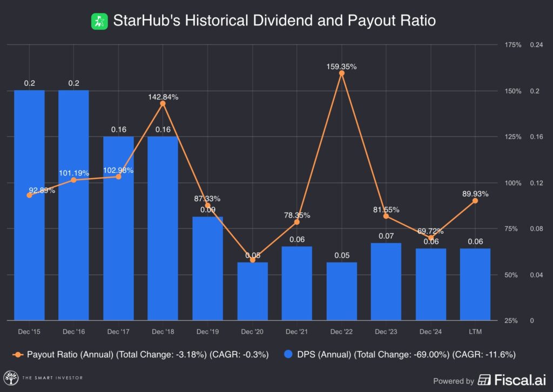
Task: Click the Dec '20 x-axis label
Action: 252,330
